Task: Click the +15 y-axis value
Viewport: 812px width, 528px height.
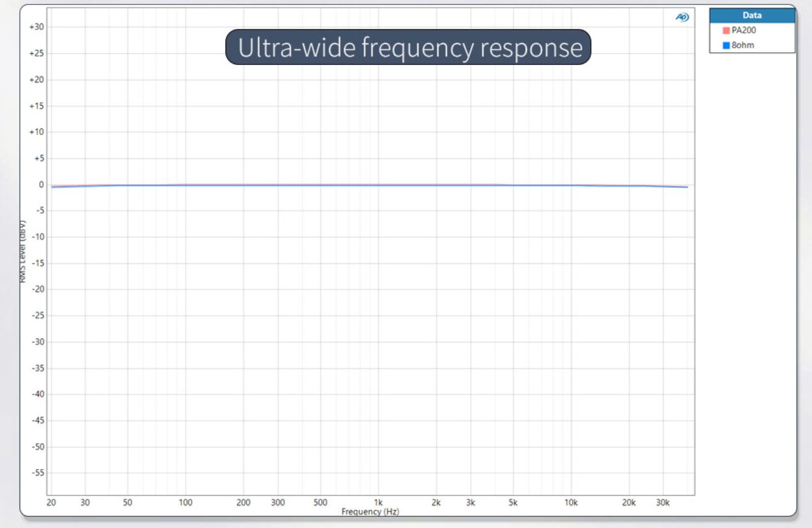Action: coord(37,106)
